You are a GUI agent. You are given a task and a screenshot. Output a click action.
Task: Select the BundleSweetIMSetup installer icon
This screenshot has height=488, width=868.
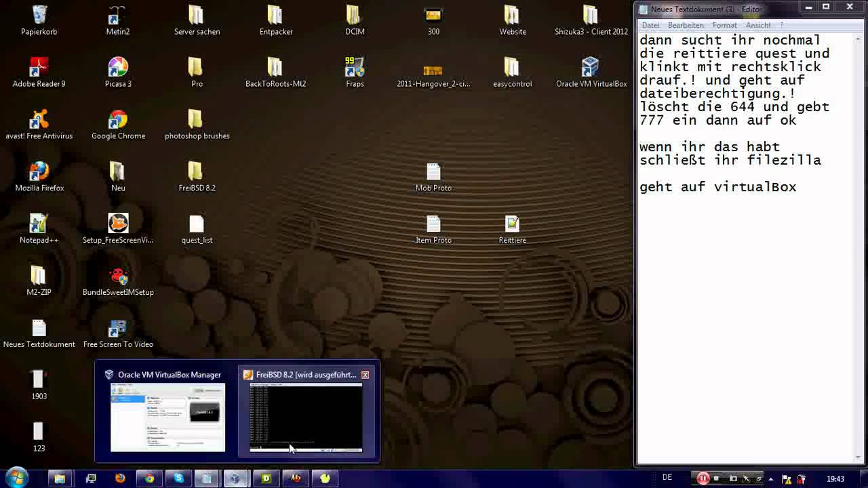point(118,281)
